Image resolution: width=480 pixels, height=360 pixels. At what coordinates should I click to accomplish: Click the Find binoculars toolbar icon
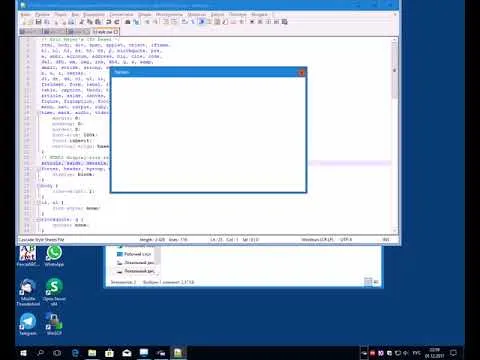[128, 22]
